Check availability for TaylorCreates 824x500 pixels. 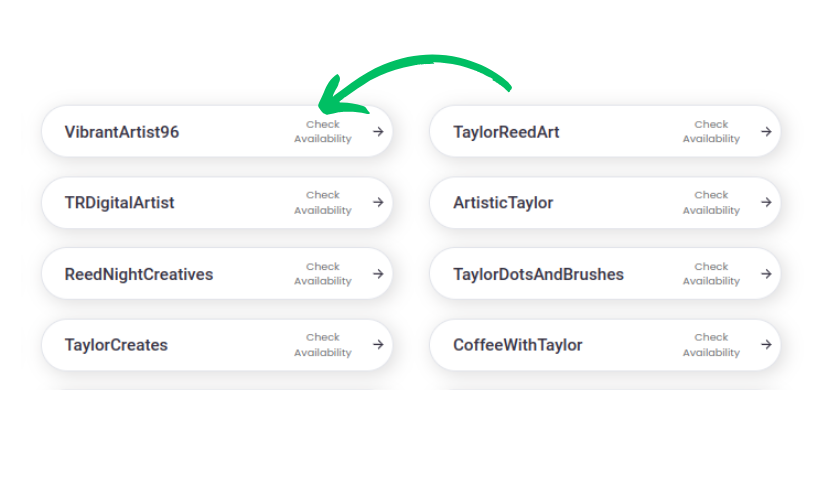[x=323, y=345]
